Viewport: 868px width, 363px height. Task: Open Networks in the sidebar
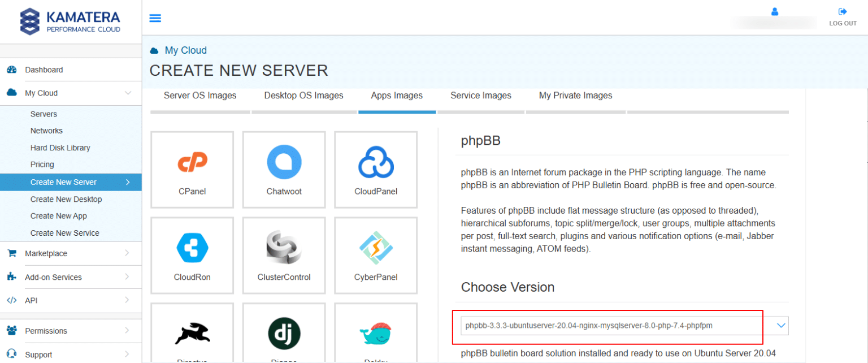click(46, 131)
